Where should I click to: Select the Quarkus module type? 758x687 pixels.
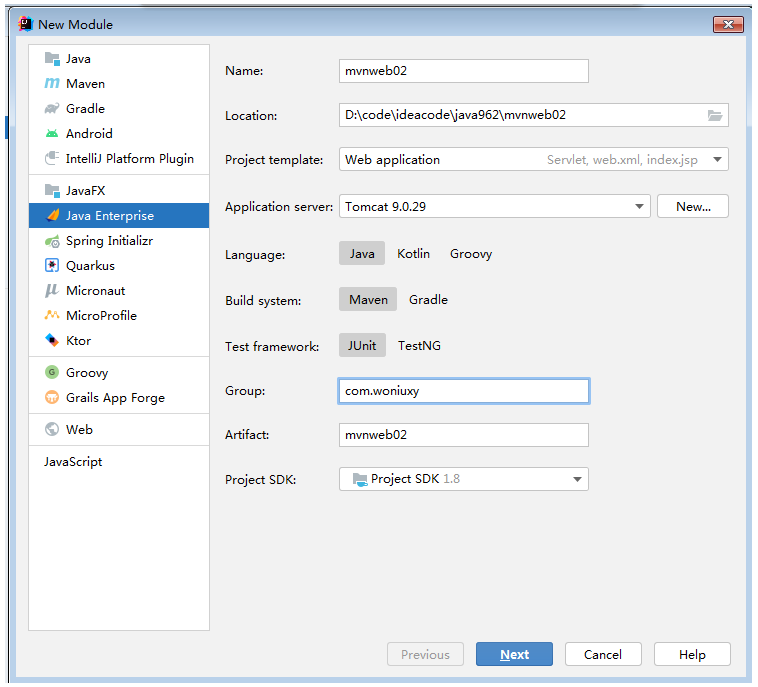pos(119,265)
